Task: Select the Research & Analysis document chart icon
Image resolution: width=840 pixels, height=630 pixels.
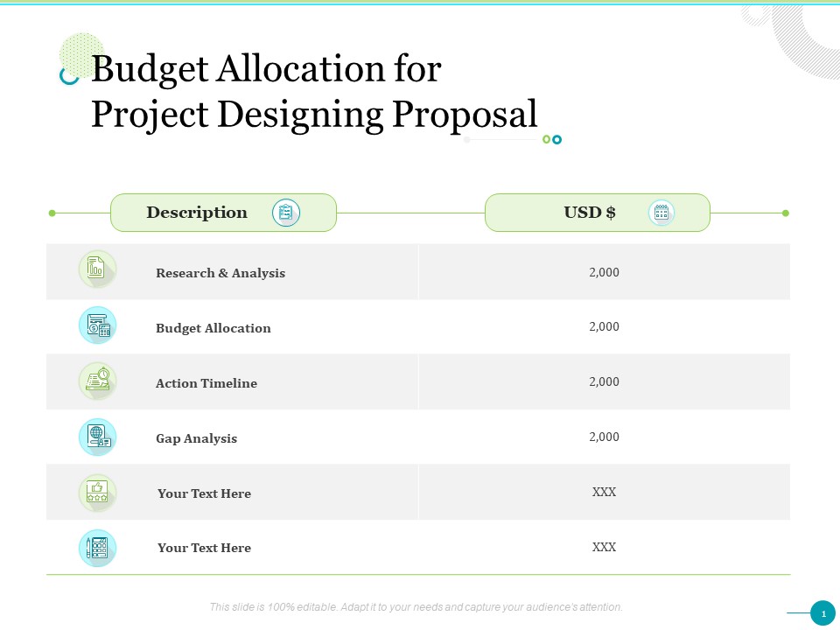Action: (97, 269)
